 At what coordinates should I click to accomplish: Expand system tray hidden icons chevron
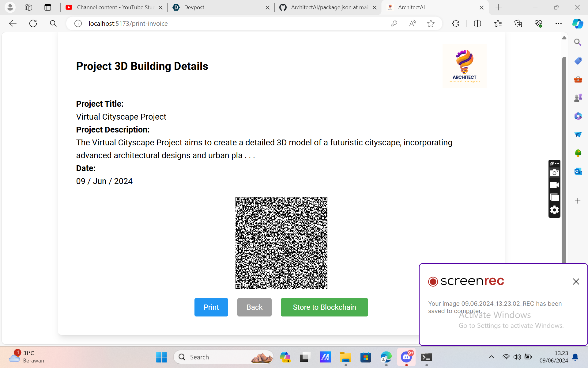492,357
